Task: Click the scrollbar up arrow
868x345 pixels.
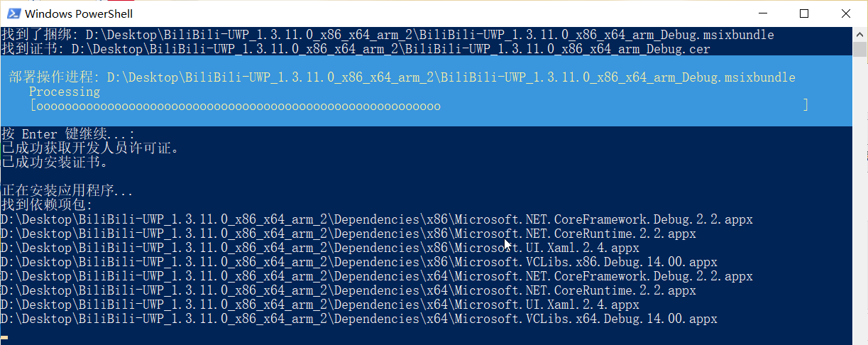Action: [860, 34]
